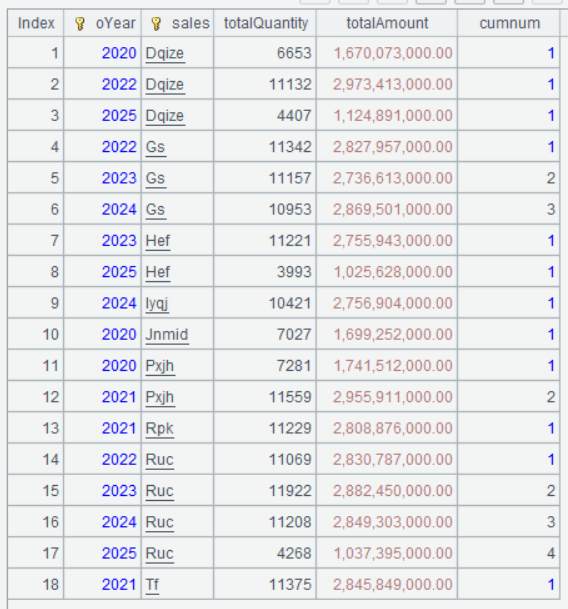
Task: Select totalQuantity cell 7281
Action: click(x=265, y=366)
